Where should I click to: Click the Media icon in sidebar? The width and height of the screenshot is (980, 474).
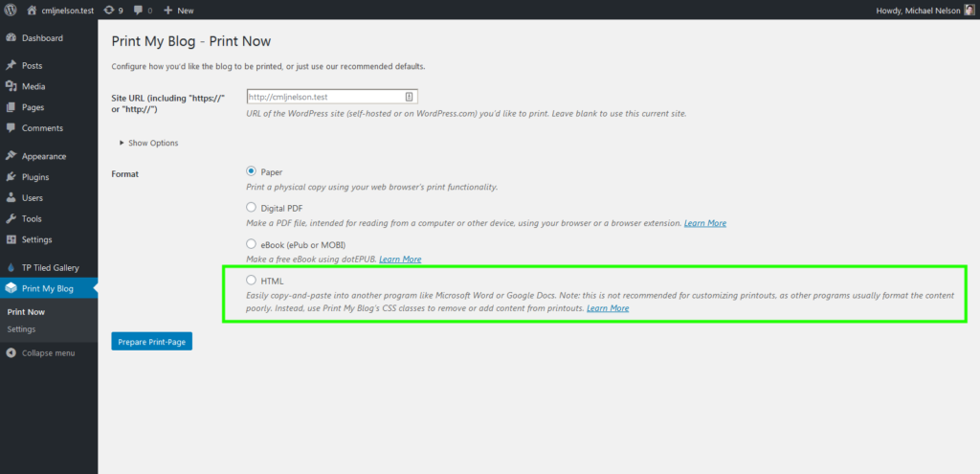[x=11, y=86]
